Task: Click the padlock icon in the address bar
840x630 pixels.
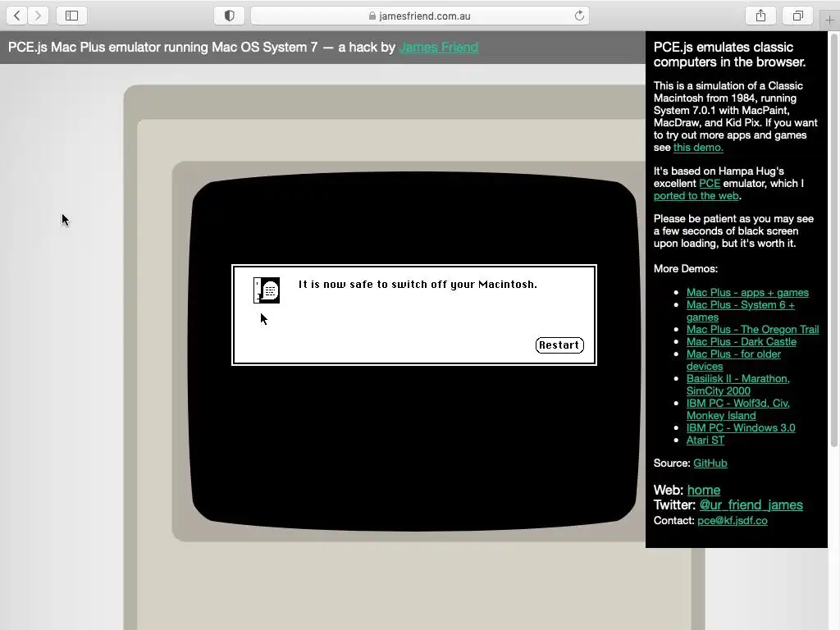Action: coord(372,16)
